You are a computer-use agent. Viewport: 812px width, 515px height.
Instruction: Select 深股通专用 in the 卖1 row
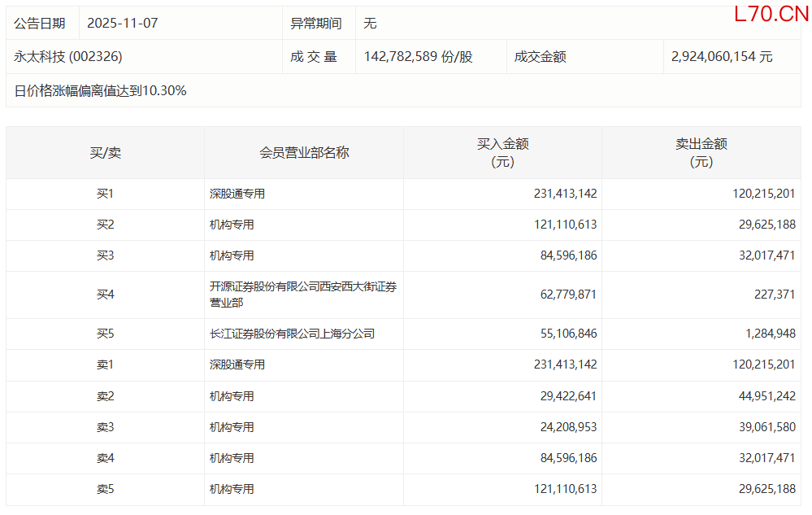pos(237,365)
